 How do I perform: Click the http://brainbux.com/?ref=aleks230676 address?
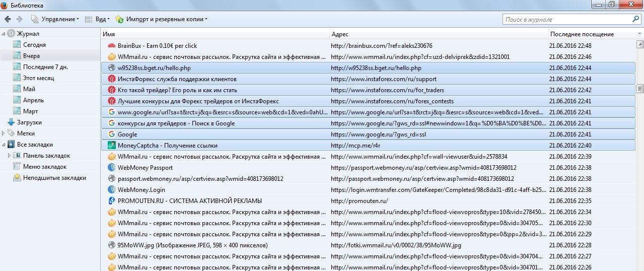pos(381,46)
